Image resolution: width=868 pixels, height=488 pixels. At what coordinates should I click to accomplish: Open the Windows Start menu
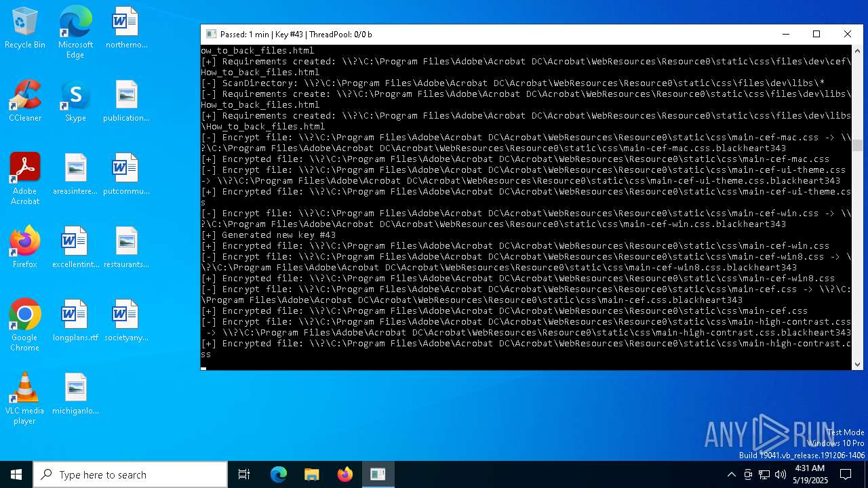(x=16, y=474)
